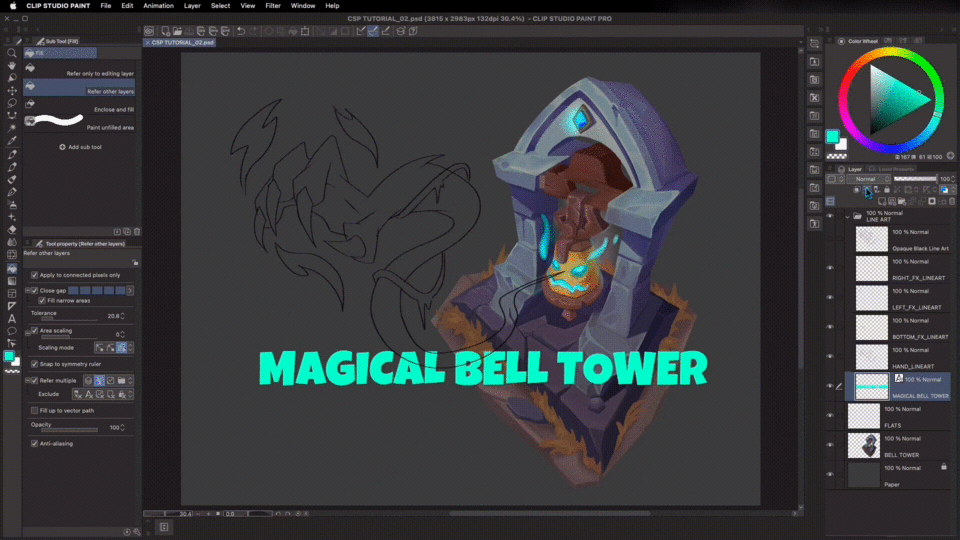The width and height of the screenshot is (960, 540).
Task: Click the turquoise main color swatch in Color Wheel
Action: tap(832, 137)
